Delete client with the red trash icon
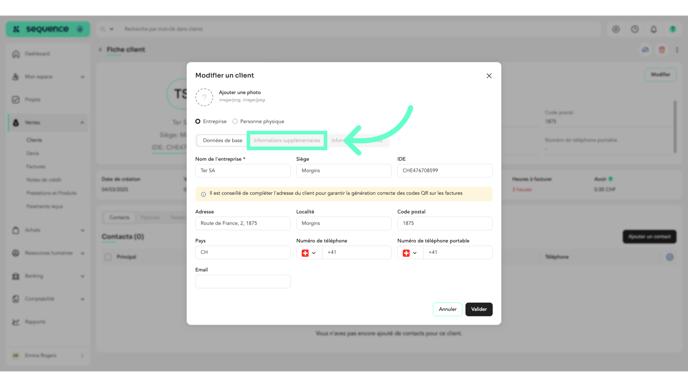 tap(662, 50)
